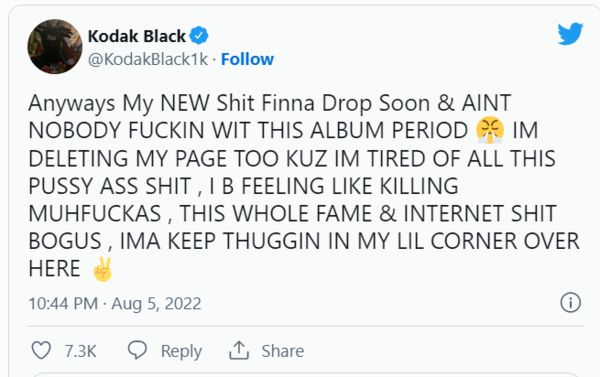Image resolution: width=600 pixels, height=377 pixels.
Task: Open the tweet info circle icon
Action: pyautogui.click(x=571, y=303)
